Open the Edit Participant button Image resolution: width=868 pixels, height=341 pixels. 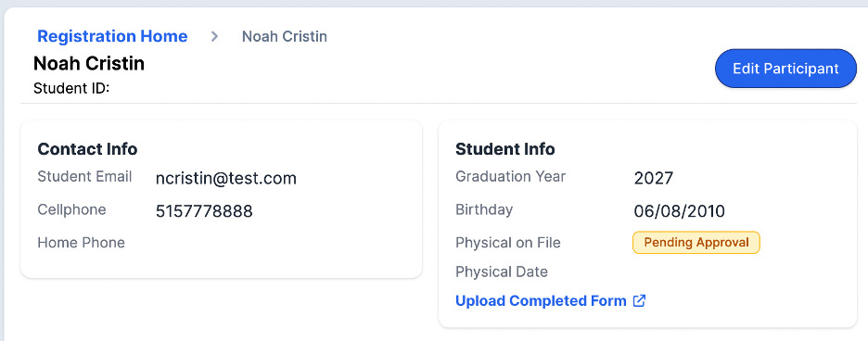[x=785, y=69]
